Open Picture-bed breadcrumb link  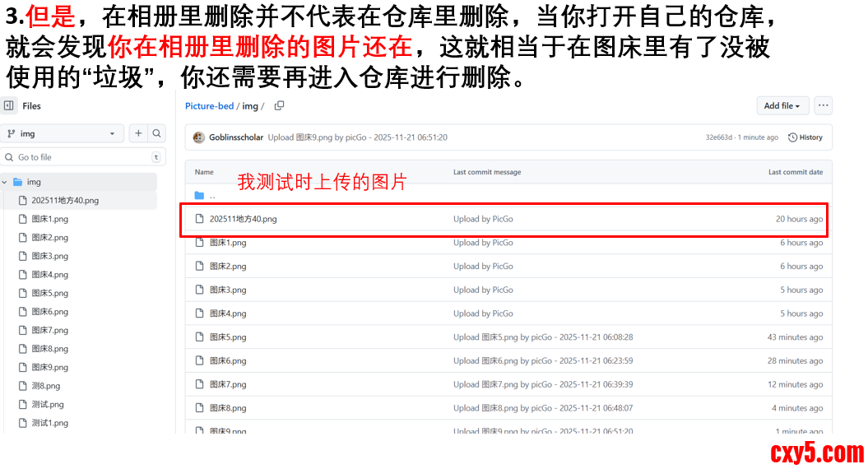(209, 106)
